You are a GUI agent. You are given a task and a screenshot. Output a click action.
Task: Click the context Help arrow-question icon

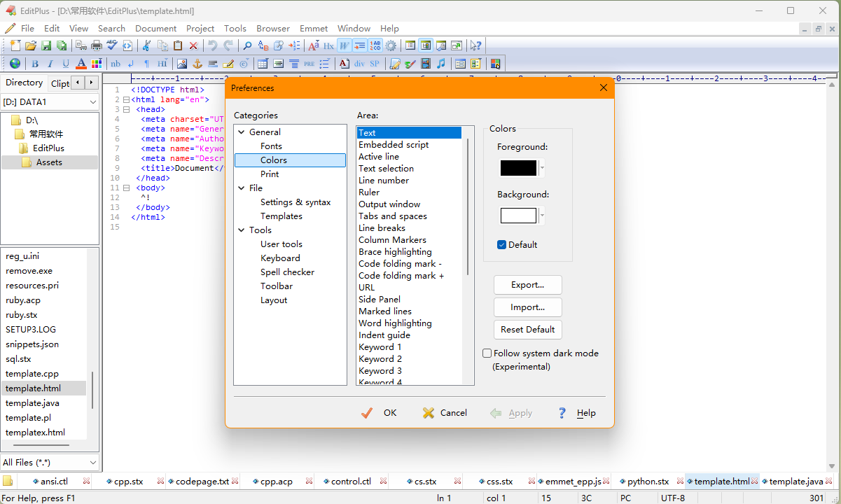pos(475,45)
